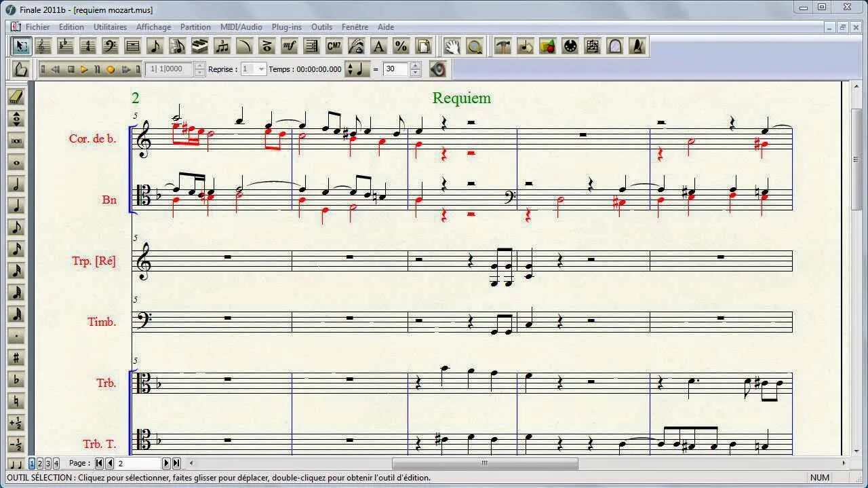Open the Edition menu
The height and width of the screenshot is (488, 868).
point(71,27)
